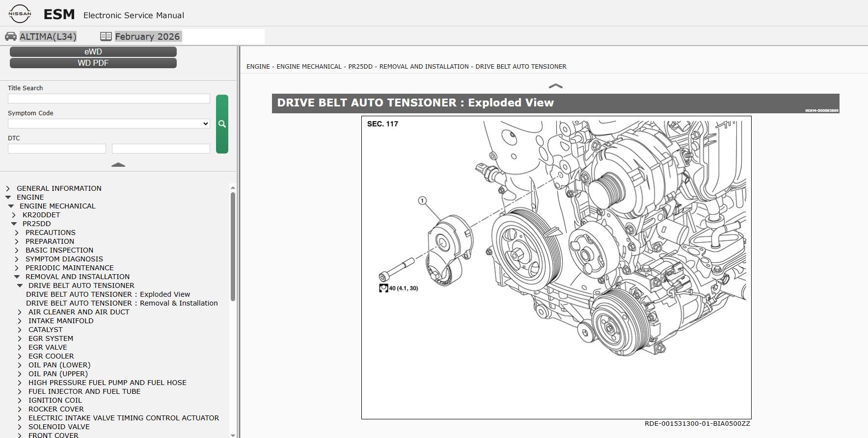This screenshot has height=438, width=868.
Task: Expand ROCKER COVER item
Action: point(20,409)
